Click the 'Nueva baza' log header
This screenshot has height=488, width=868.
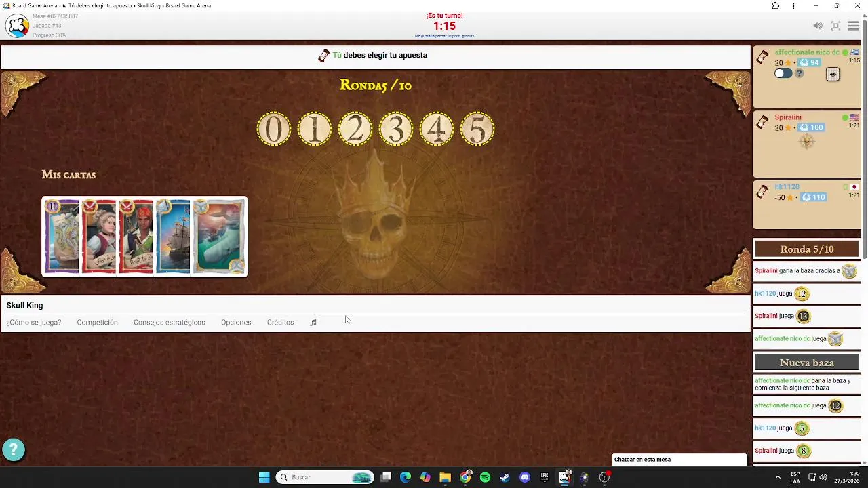pos(807,363)
